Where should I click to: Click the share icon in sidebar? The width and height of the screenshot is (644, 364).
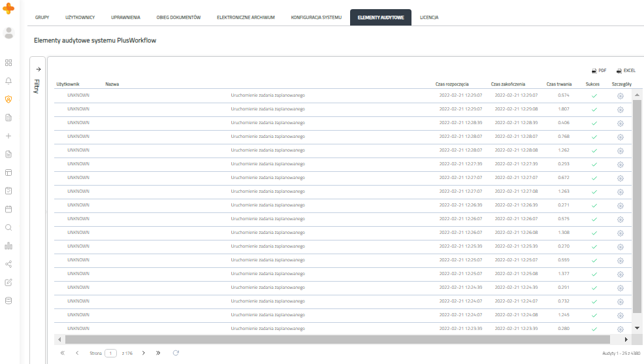(x=8, y=264)
